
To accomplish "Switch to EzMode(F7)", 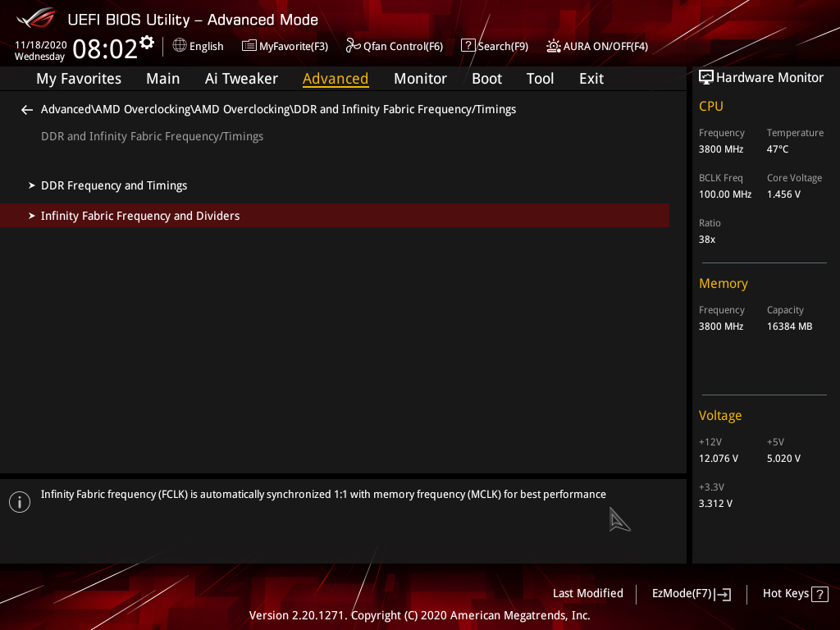I will point(682,594).
